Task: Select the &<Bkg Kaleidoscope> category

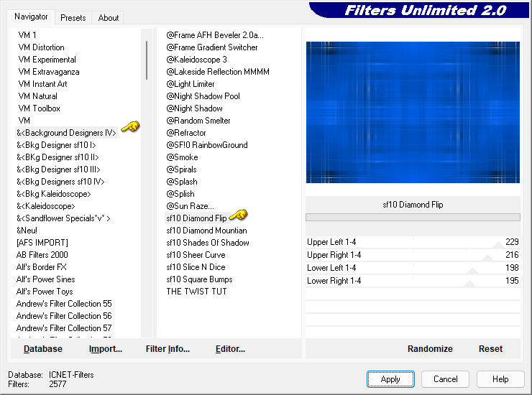Action: click(54, 194)
